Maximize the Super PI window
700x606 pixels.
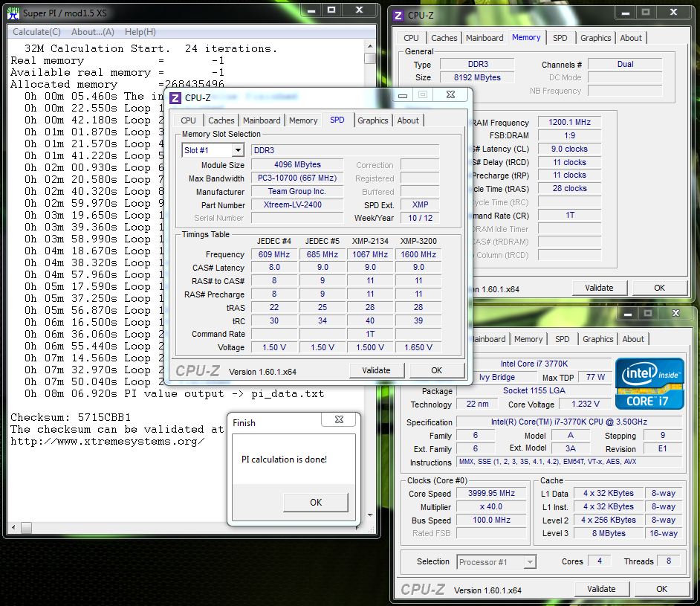pyautogui.click(x=331, y=10)
